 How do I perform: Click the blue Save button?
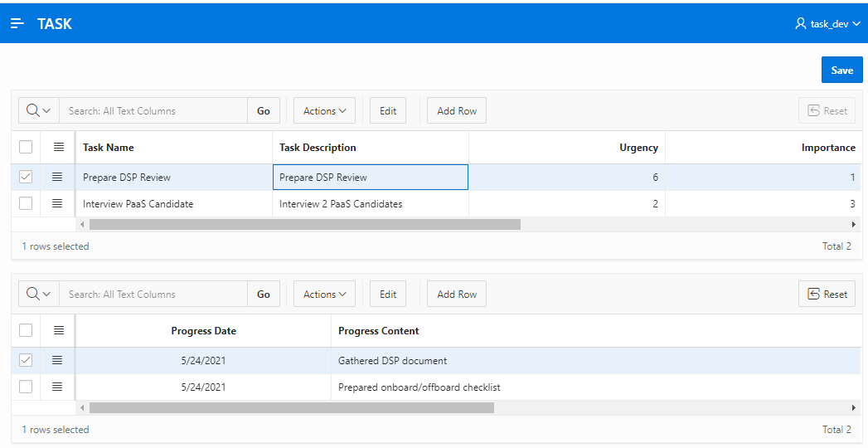tap(841, 71)
